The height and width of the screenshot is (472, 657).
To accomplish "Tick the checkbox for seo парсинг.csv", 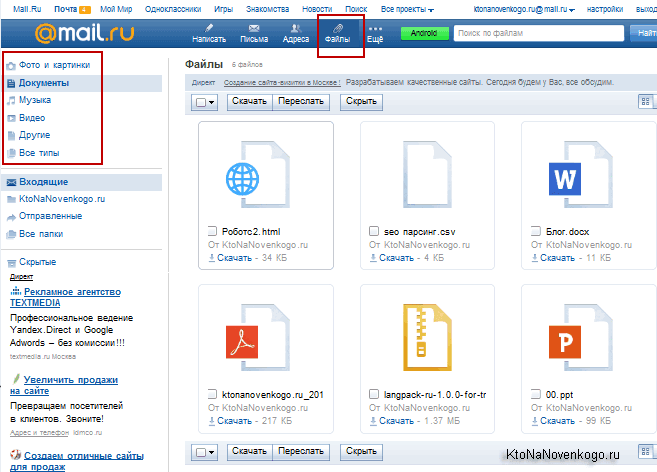I will (374, 231).
